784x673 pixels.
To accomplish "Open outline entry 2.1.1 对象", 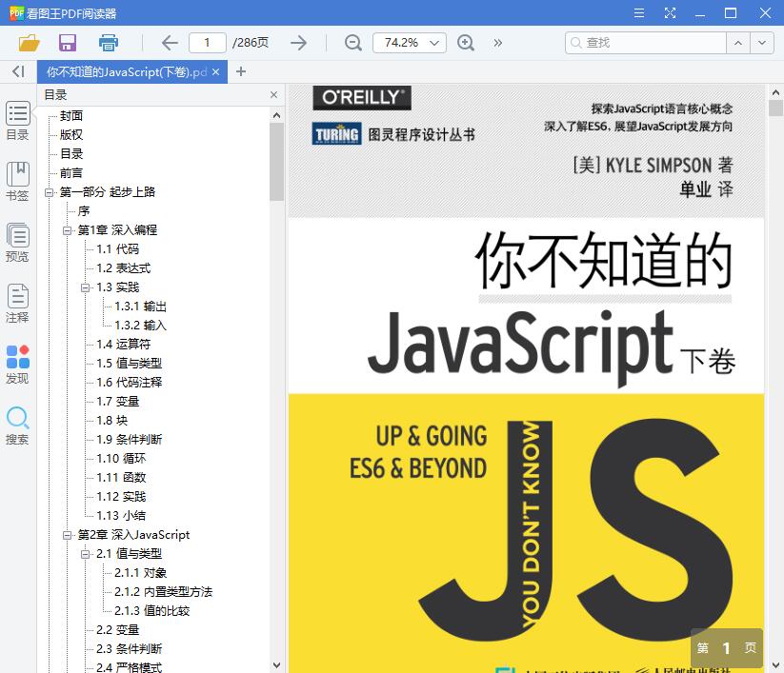I will pyautogui.click(x=140, y=573).
